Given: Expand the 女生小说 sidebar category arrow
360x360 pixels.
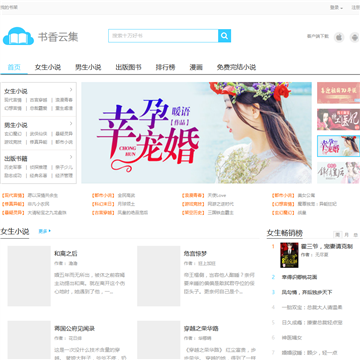Looking at the screenshot, I should [71, 90].
